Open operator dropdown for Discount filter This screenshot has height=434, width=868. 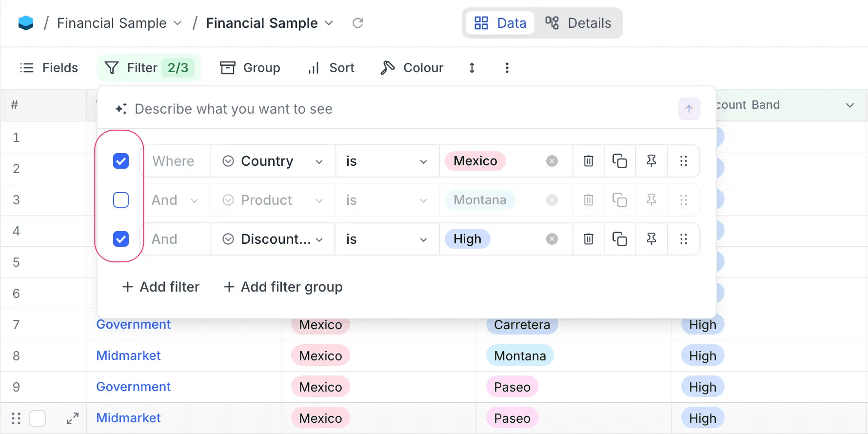tap(386, 239)
